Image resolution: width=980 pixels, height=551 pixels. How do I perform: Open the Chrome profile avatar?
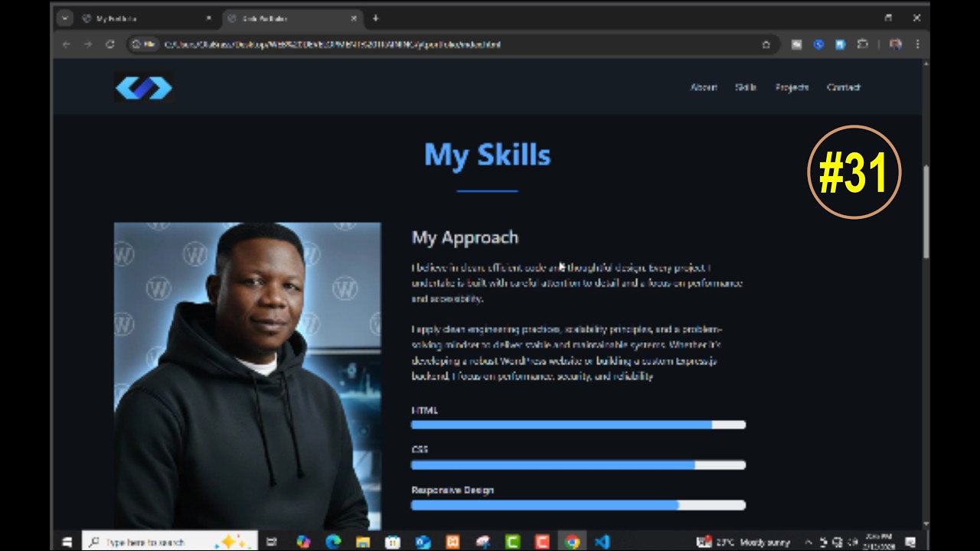coord(895,44)
